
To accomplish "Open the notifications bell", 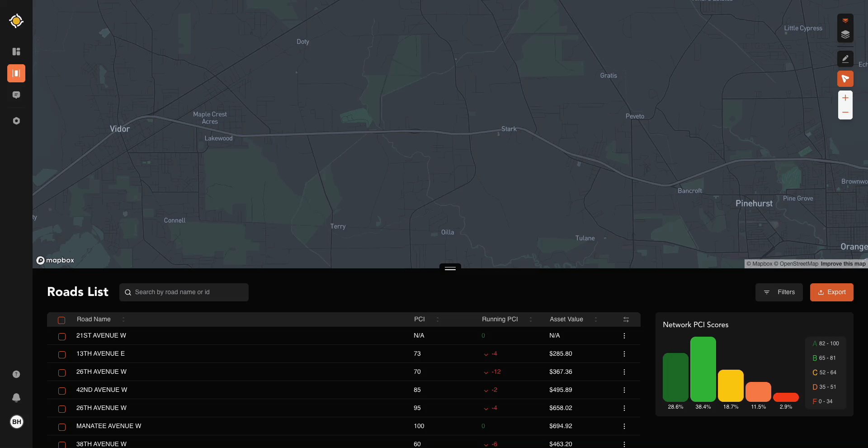I will coord(16,398).
